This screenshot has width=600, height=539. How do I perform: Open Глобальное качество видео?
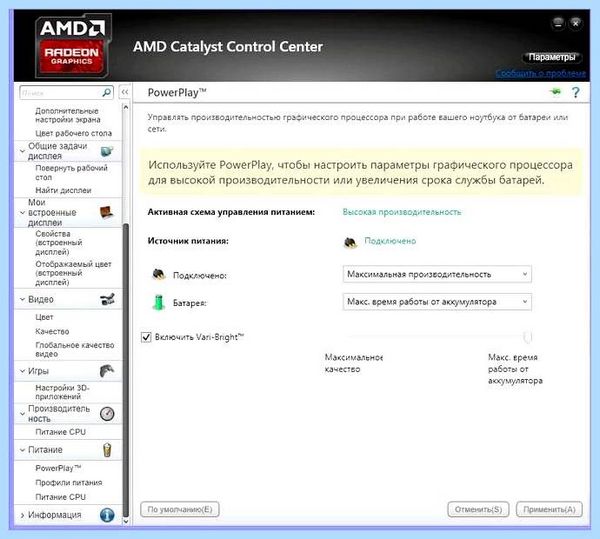click(75, 349)
